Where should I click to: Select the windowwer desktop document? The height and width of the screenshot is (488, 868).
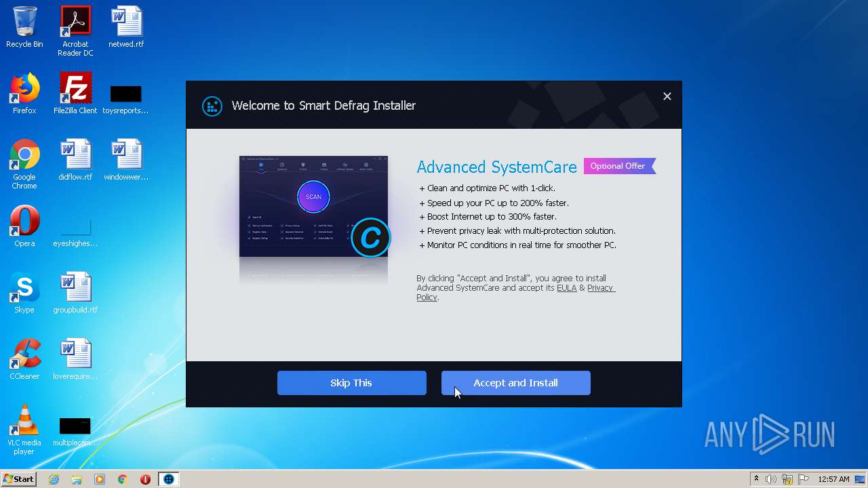[x=126, y=160]
